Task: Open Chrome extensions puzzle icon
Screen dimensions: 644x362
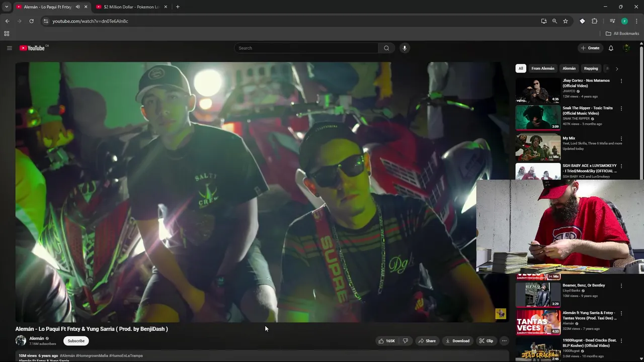Action: coord(594,21)
